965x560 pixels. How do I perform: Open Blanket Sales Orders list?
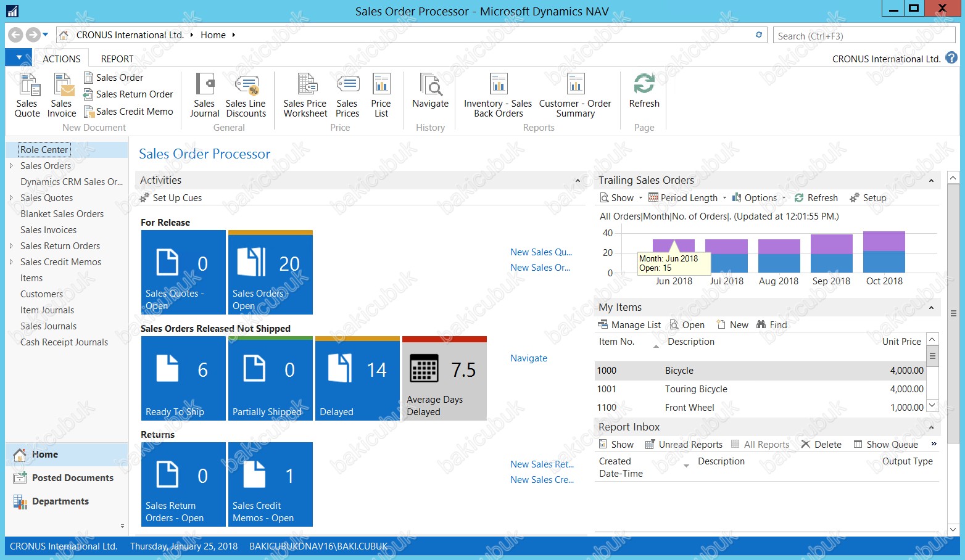(62, 214)
